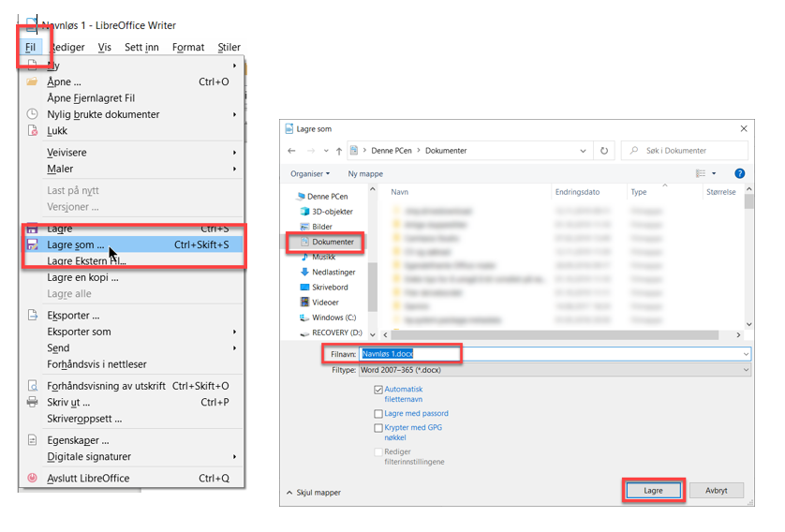Click the Avbryt button

coord(716,491)
